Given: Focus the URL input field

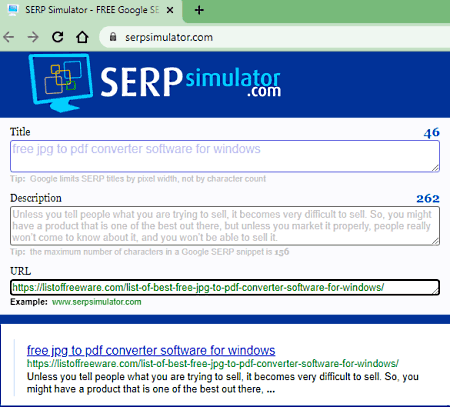Looking at the screenshot, I should pos(225,287).
